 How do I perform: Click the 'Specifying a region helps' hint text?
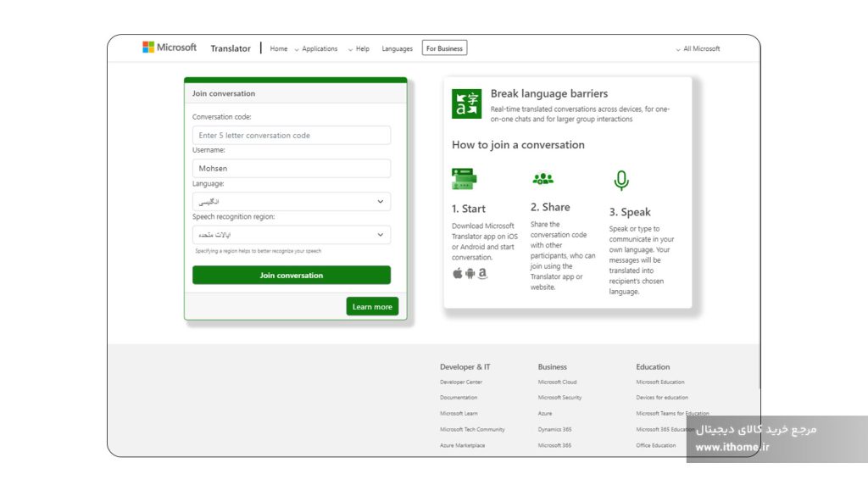tap(258, 251)
